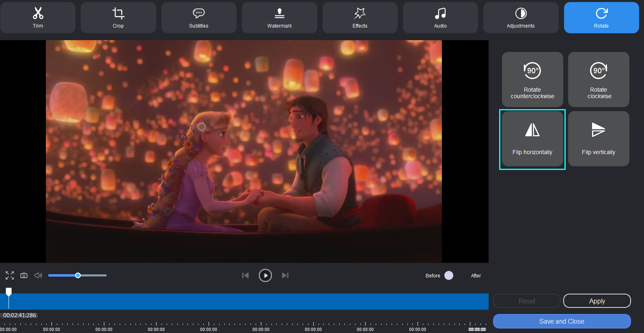Take a snapshot with camera icon

24,275
